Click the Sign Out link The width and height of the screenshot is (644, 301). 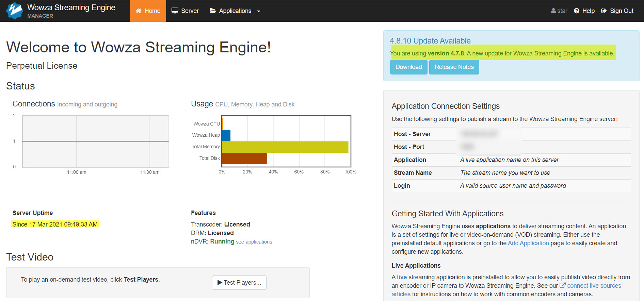(x=617, y=11)
